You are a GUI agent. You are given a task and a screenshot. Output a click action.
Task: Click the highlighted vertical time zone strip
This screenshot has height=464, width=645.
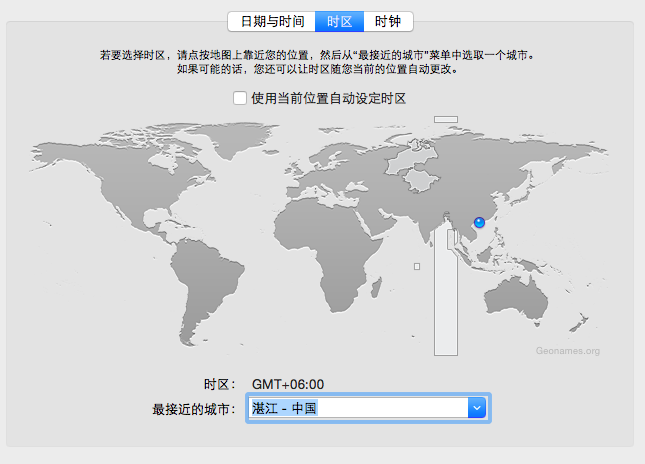click(445, 300)
